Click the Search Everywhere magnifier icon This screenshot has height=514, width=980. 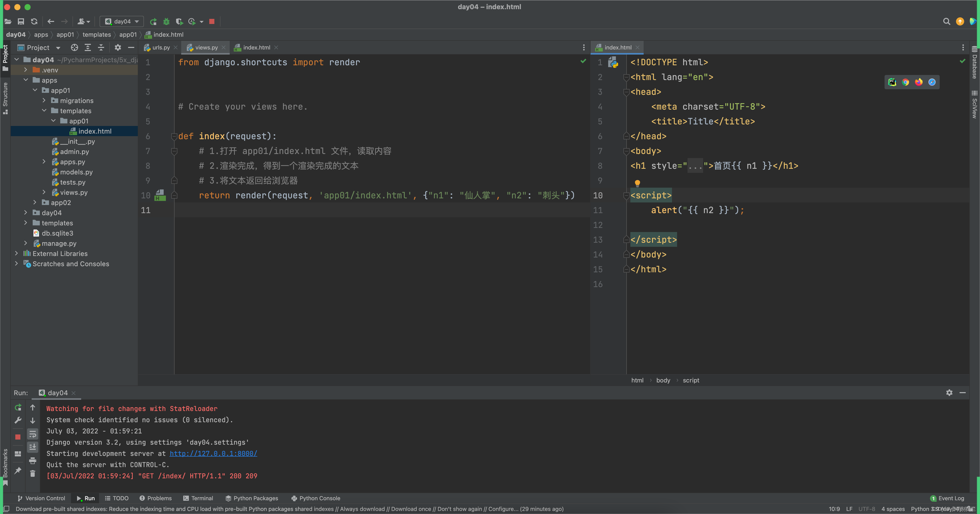pos(947,22)
